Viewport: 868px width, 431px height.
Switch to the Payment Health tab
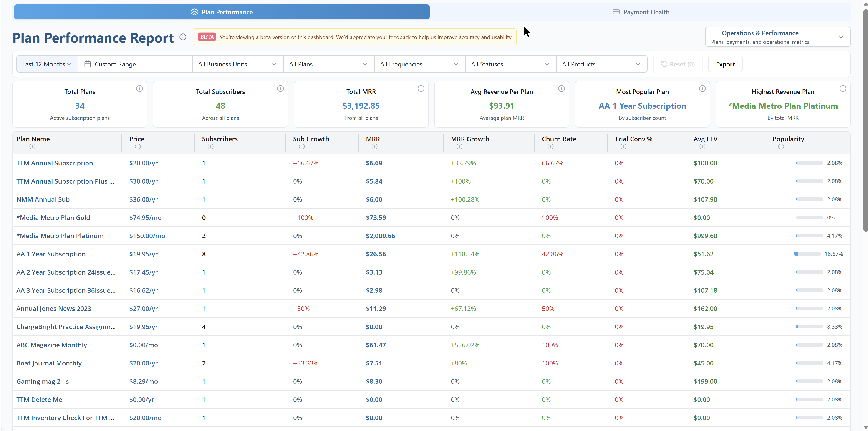point(641,12)
